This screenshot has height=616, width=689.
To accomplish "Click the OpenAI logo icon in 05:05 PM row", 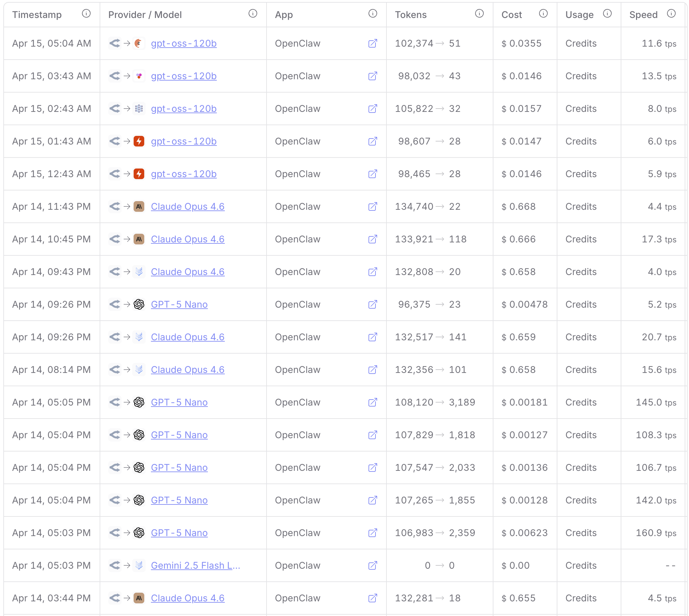I will [139, 403].
